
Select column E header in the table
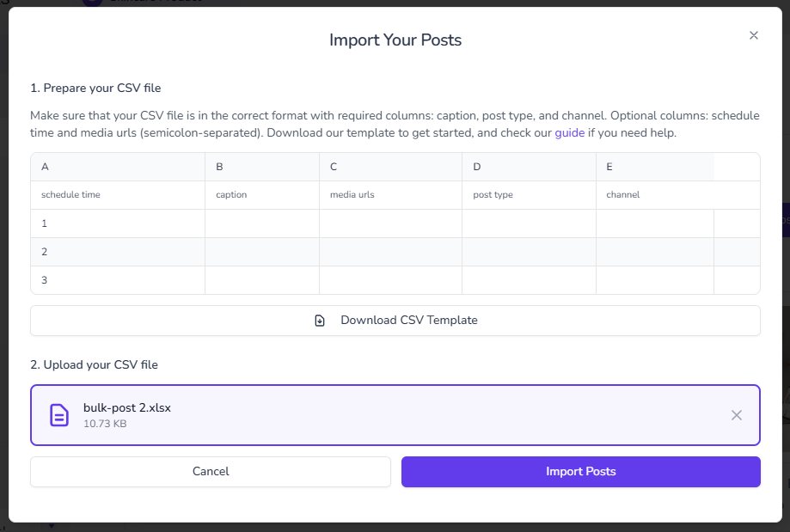coord(655,167)
